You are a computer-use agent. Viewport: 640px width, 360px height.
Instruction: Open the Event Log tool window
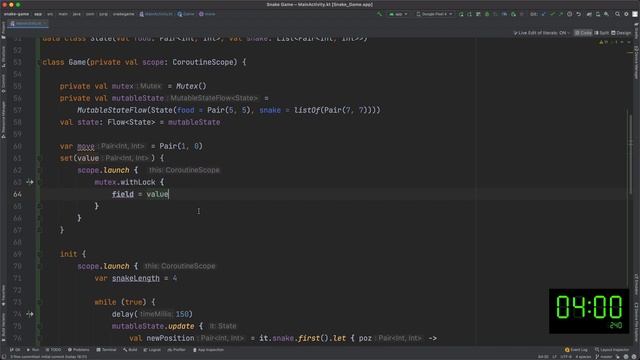[576, 350]
